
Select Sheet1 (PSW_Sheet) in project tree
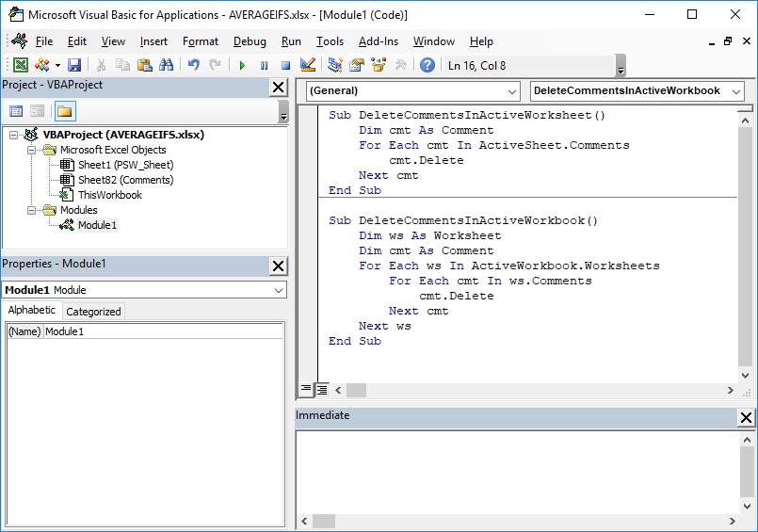pos(125,165)
